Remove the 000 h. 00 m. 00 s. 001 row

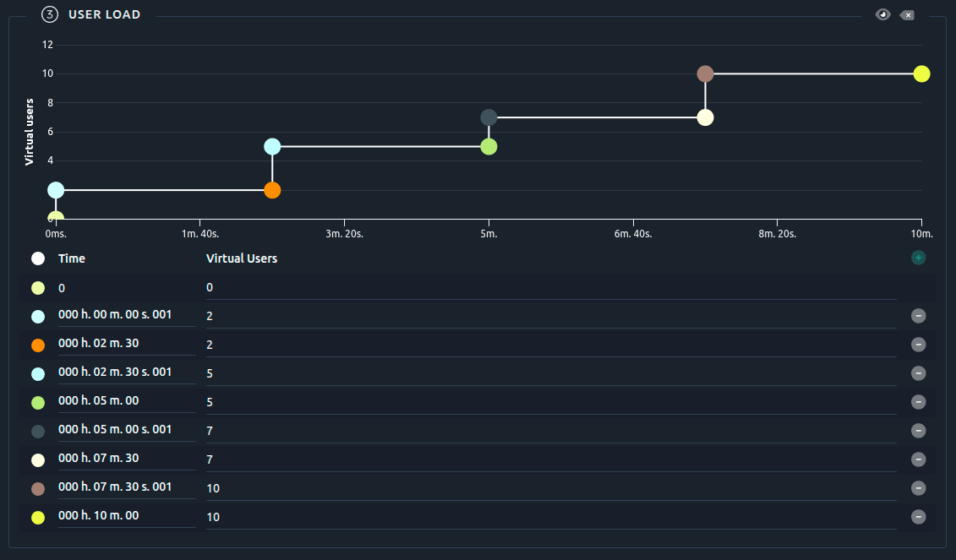click(x=918, y=316)
